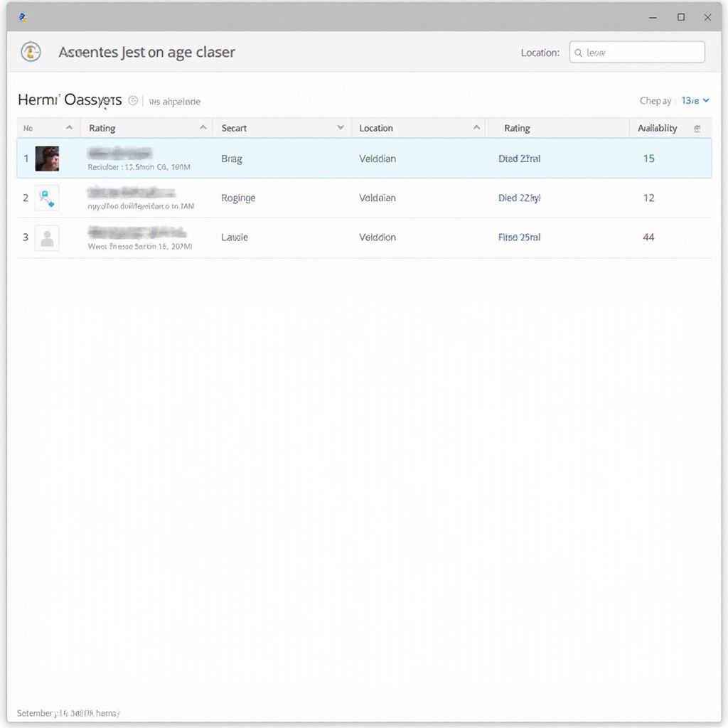Click the Location column sort chevron
728x728 pixels.
pos(478,128)
